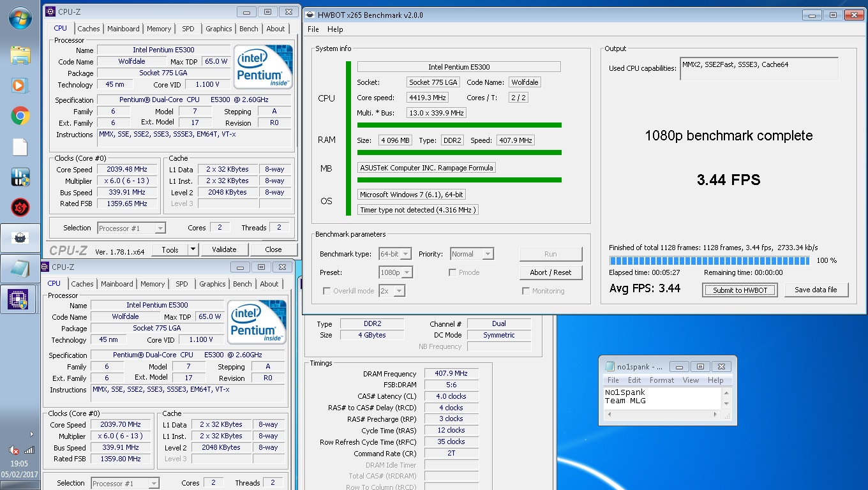Viewport: 868px width, 490px height.
Task: Click the ASUSTeK Rampage Formula motherboard field
Action: 426,168
